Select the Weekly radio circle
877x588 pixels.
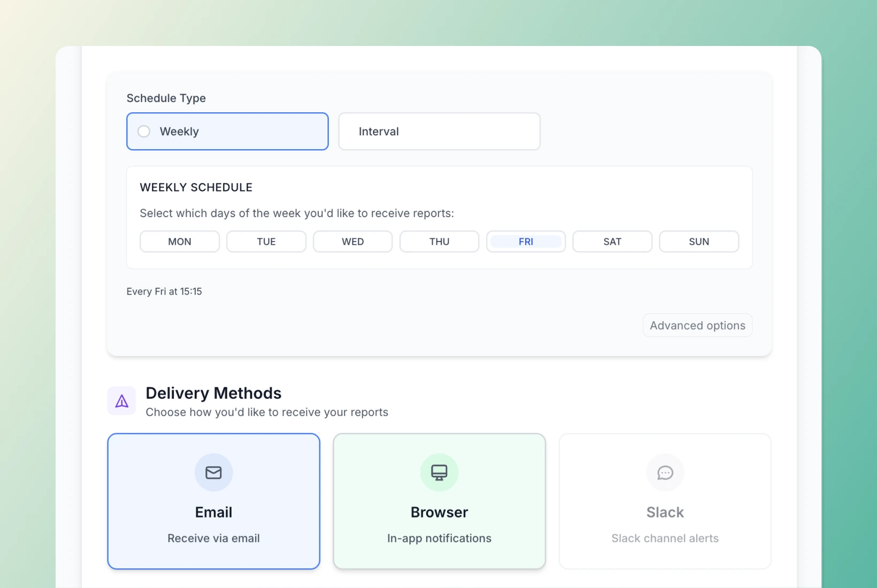[x=144, y=131]
